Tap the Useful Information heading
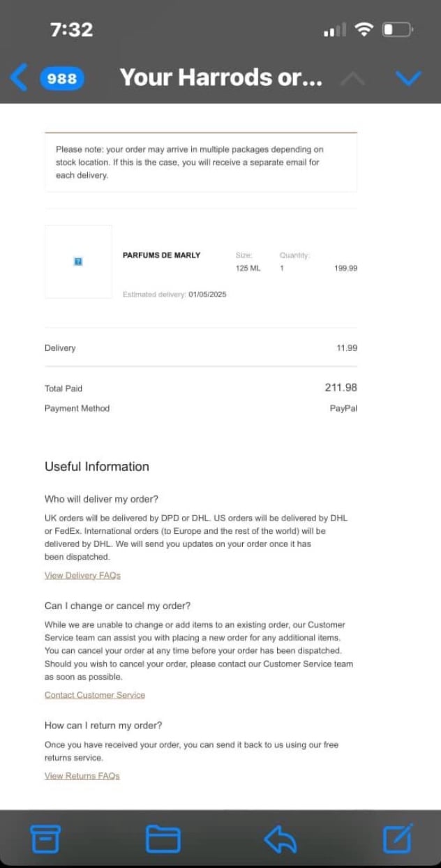 pos(97,467)
